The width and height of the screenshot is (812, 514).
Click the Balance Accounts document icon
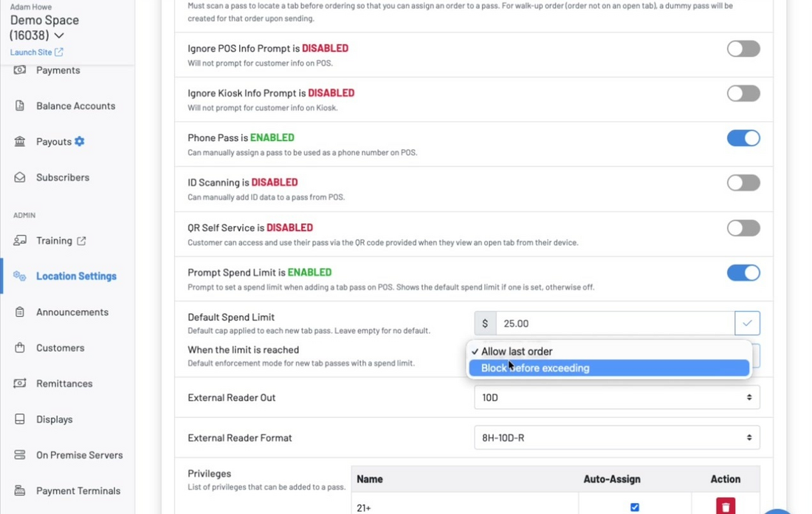pos(20,106)
